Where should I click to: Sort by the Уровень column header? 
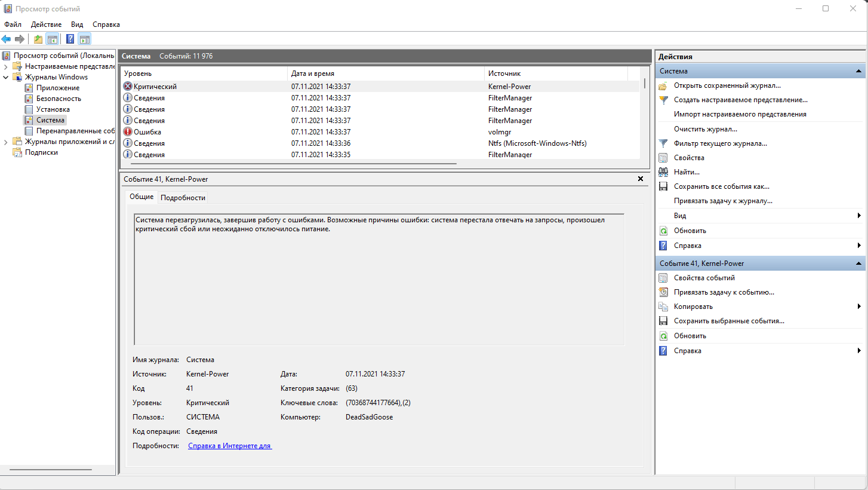click(204, 73)
